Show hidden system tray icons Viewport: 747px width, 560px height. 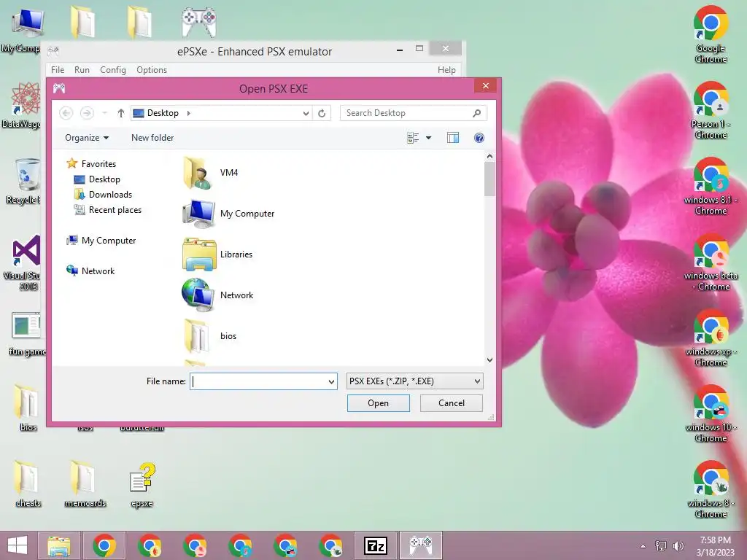click(x=643, y=546)
